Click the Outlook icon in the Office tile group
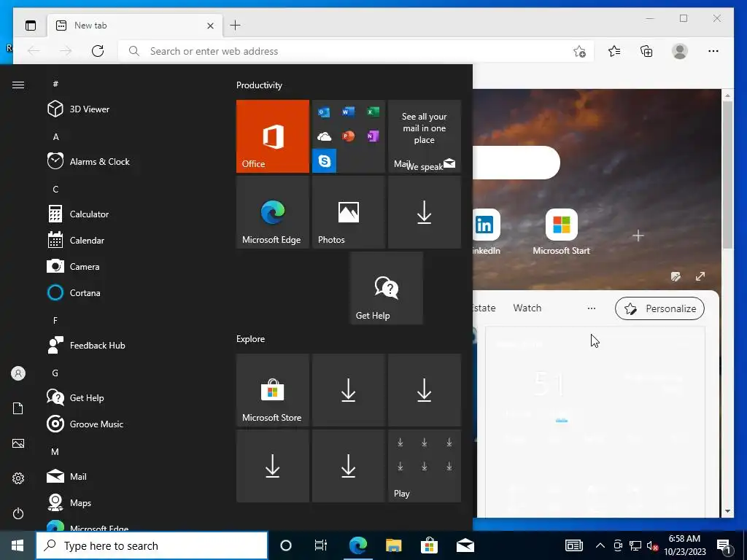 click(x=324, y=112)
